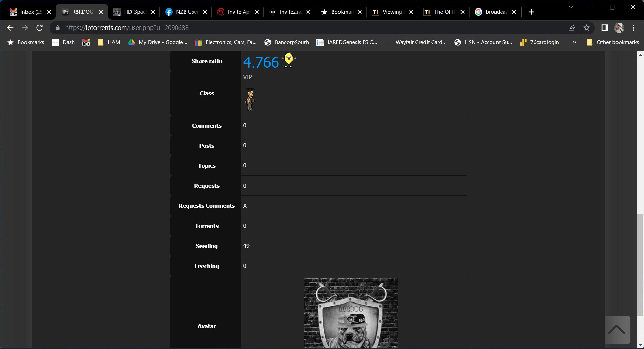
Task: Open the Gmail icon bookmark
Action: 86,42
